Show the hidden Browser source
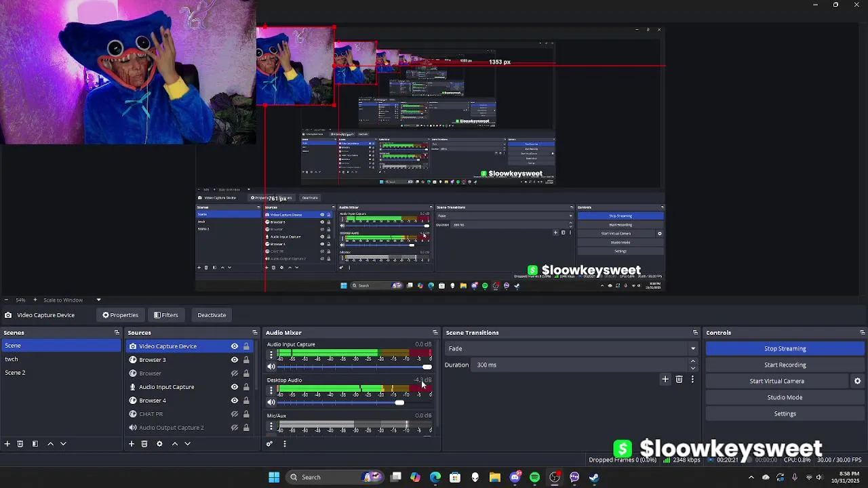The image size is (868, 488). pos(235,373)
